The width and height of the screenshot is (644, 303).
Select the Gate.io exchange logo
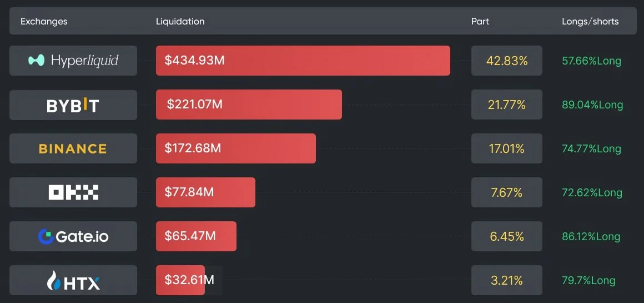click(73, 236)
